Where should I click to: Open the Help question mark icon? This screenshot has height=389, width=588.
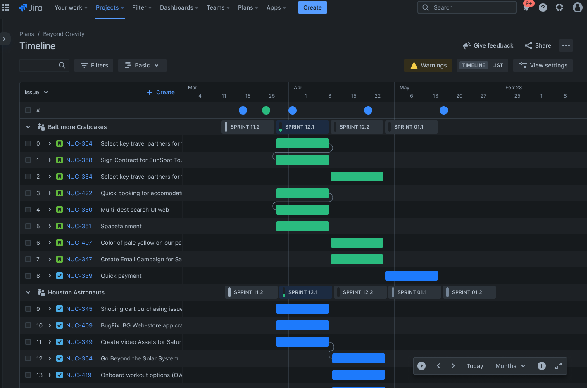coord(543,7)
